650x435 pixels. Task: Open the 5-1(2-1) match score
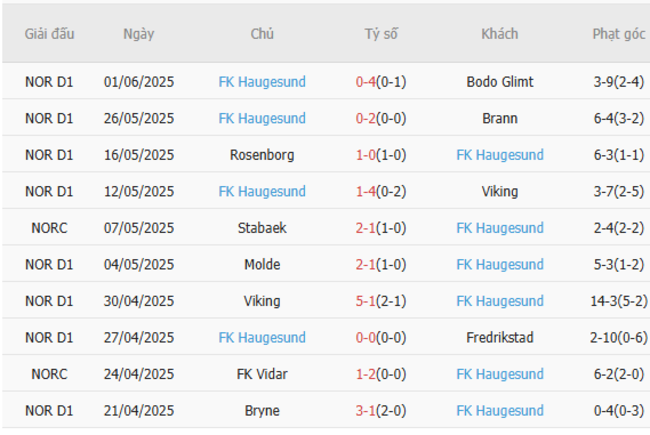coord(381,301)
